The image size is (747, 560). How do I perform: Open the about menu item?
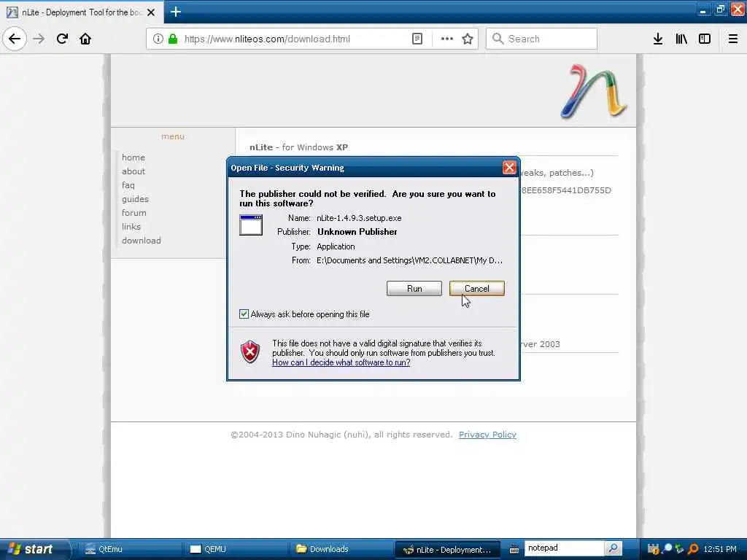click(x=133, y=171)
